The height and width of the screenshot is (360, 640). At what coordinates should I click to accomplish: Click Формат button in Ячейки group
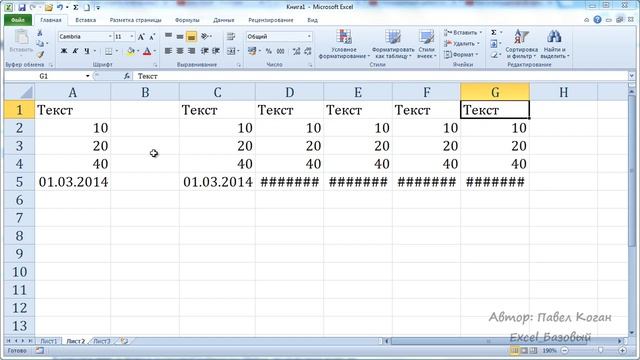pos(461,54)
